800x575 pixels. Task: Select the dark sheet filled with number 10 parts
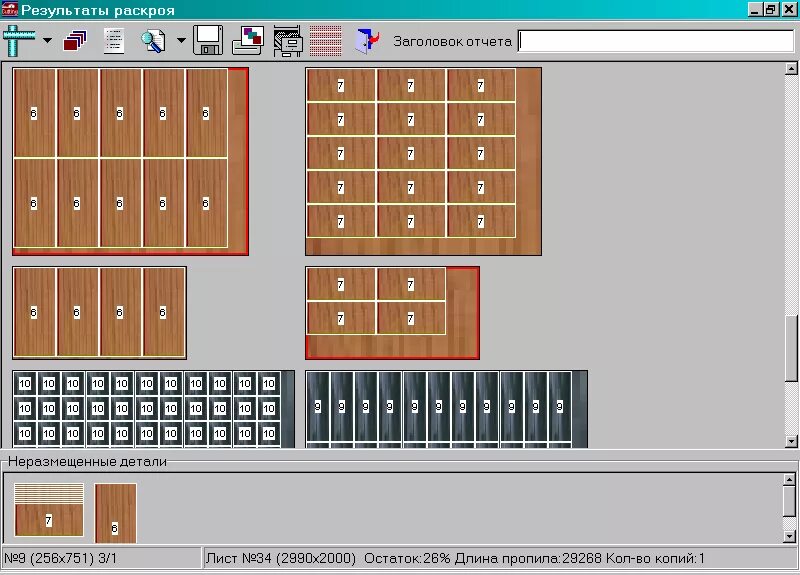154,409
